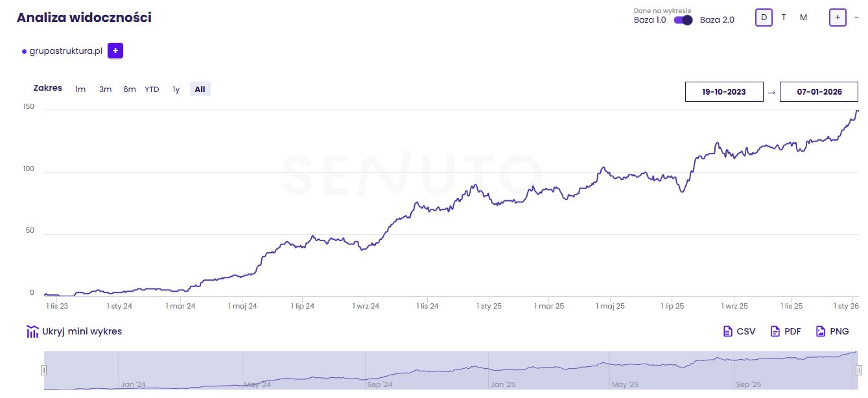868x398 pixels.
Task: Toggle the Baza 1.0 / Baza 2.0 switch
Action: point(683,20)
